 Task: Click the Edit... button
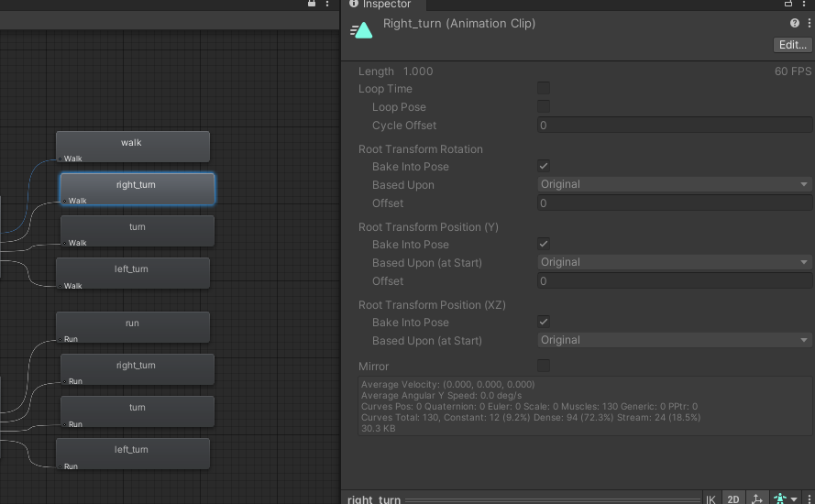pyautogui.click(x=792, y=45)
